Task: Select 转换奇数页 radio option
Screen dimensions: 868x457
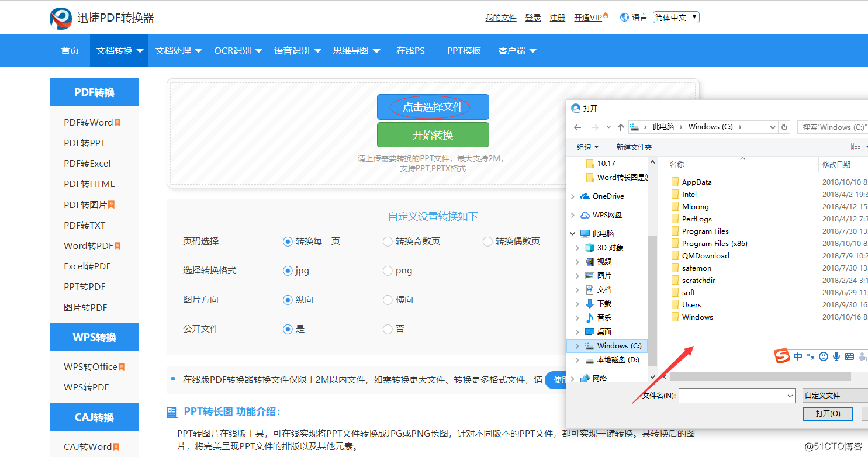Action: [387, 241]
